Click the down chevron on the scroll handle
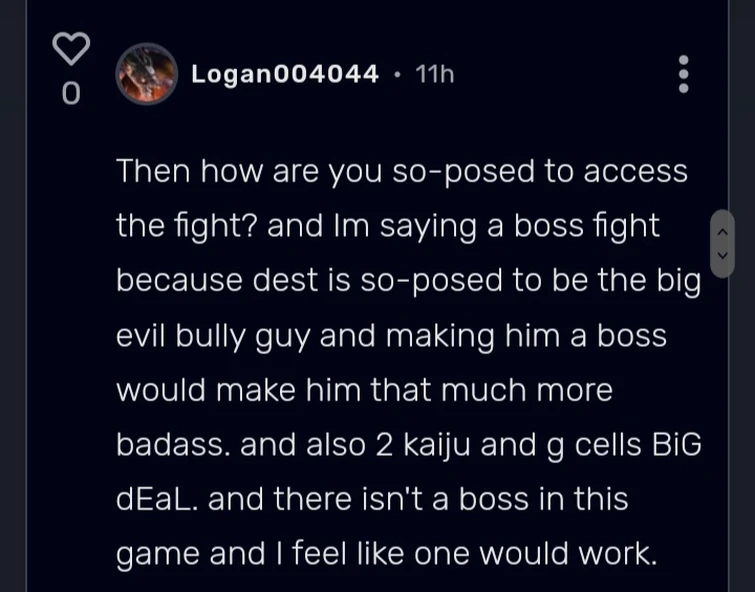The image size is (755, 592). (x=722, y=255)
